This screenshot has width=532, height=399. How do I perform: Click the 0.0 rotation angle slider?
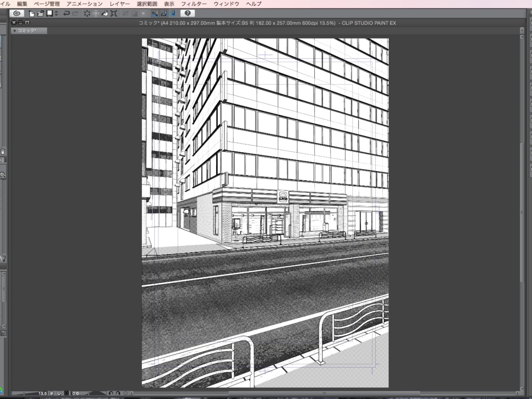tap(88, 393)
